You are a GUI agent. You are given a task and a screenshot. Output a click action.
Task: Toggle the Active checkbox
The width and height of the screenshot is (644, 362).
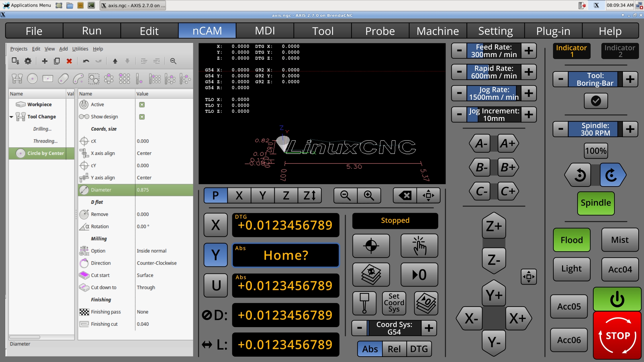[x=142, y=105]
